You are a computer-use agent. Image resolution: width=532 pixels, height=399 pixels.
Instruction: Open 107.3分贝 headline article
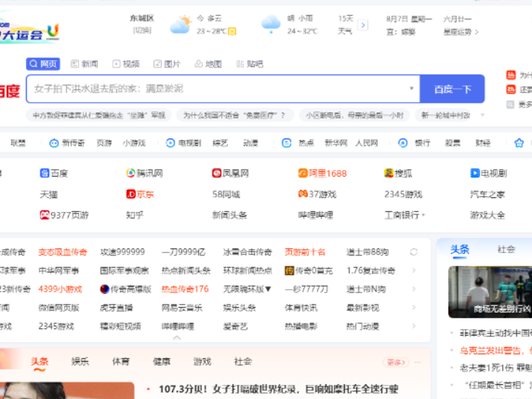(278, 389)
